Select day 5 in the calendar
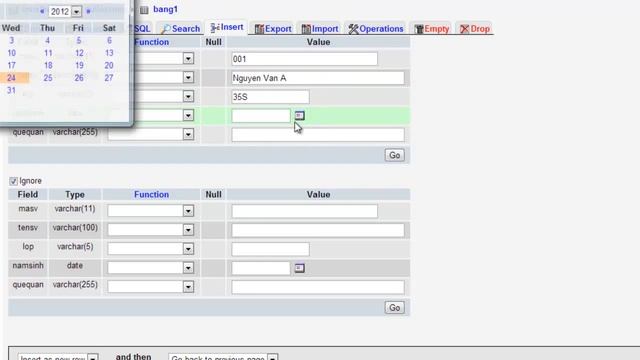 [x=79, y=40]
